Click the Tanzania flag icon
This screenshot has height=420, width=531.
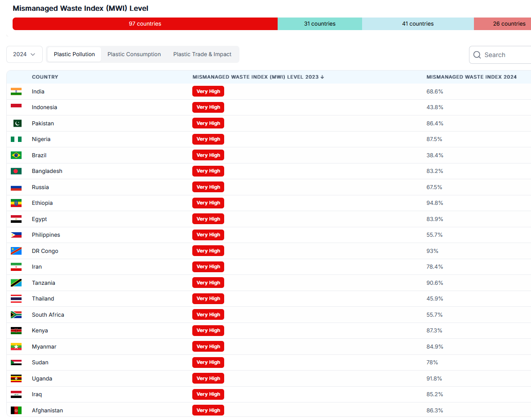pyautogui.click(x=16, y=283)
